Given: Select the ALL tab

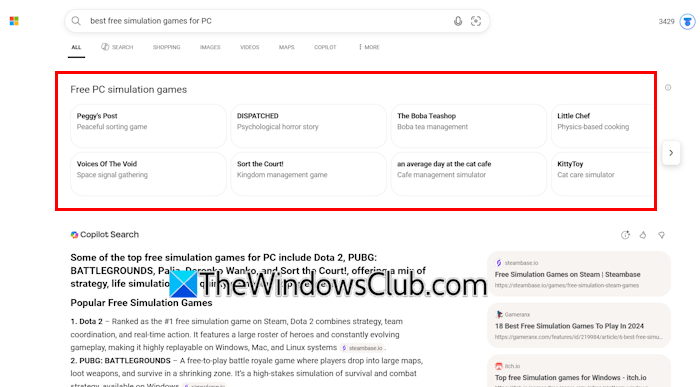Looking at the screenshot, I should coord(76,47).
